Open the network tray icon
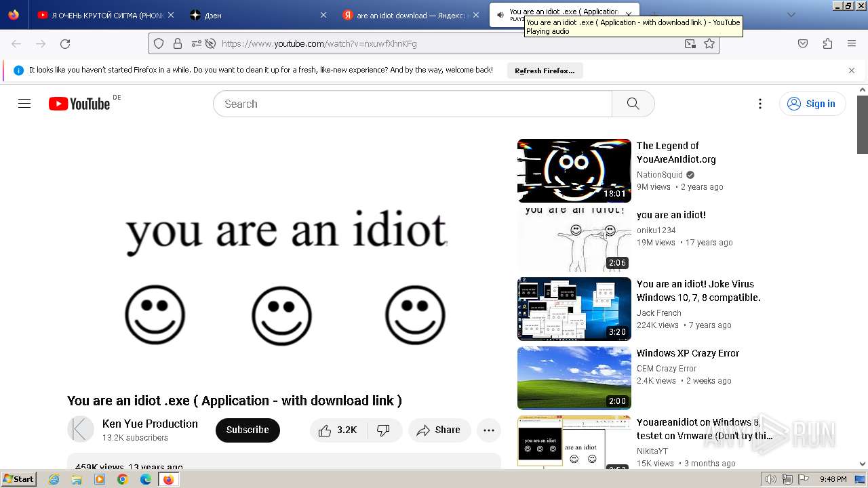The height and width of the screenshot is (488, 868). (x=787, y=479)
